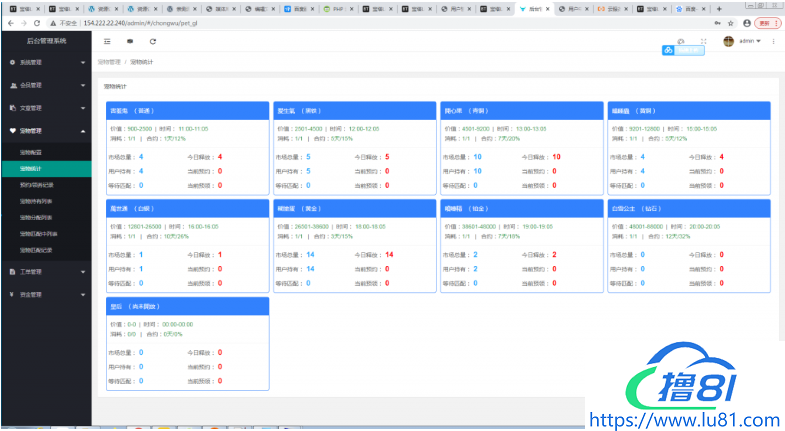
Task: Expand the 会员管理 sidebar menu
Action: pos(45,85)
